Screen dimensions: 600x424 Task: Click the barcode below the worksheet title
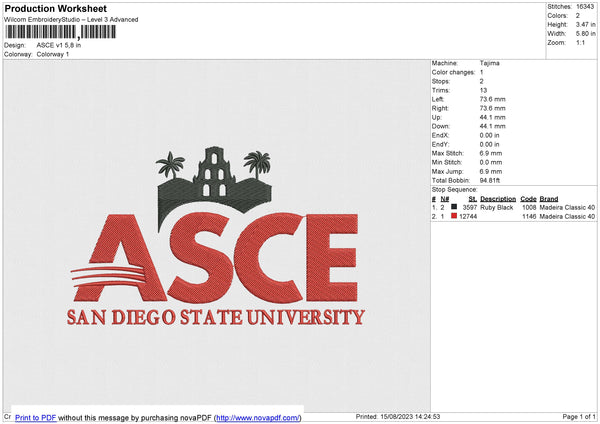tap(60, 33)
